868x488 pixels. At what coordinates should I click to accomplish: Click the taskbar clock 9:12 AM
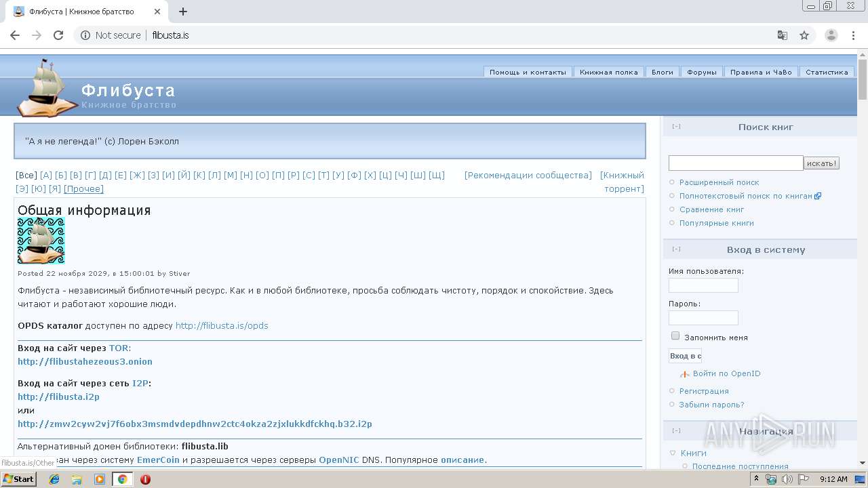tap(833, 479)
